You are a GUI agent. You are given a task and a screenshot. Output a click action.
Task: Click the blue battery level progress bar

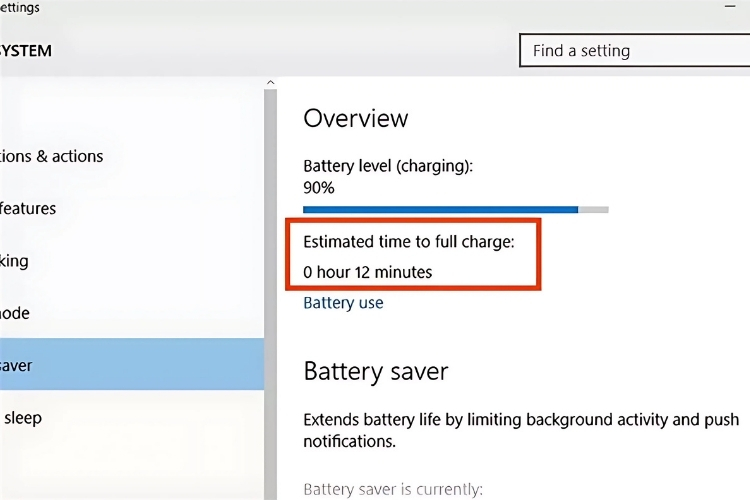(x=440, y=210)
